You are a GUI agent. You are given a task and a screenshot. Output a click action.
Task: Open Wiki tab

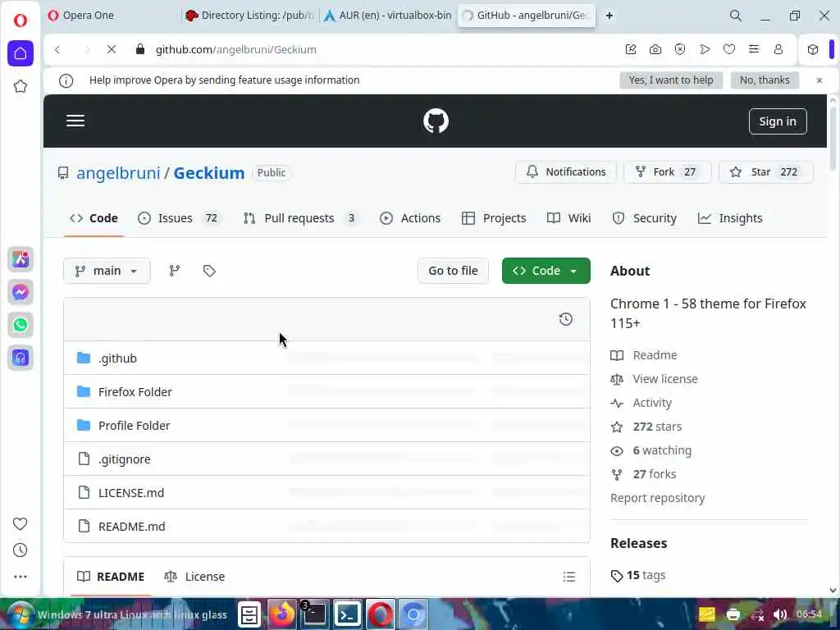click(569, 218)
